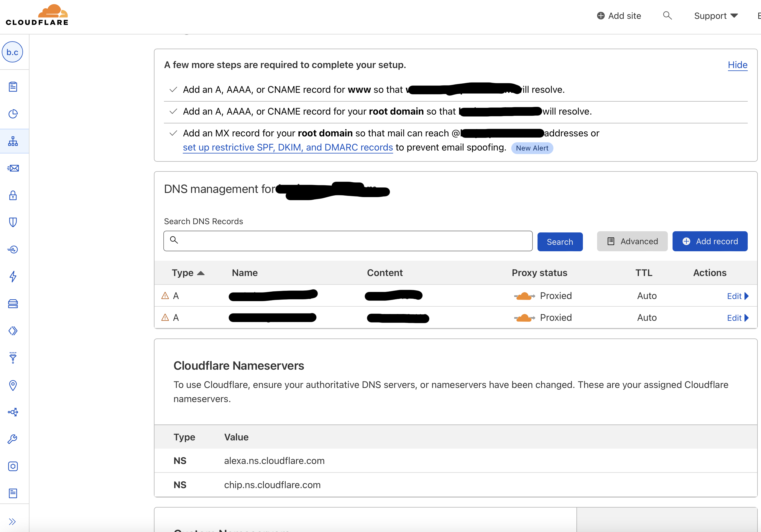Open the Analytics pie chart icon

(x=13, y=114)
